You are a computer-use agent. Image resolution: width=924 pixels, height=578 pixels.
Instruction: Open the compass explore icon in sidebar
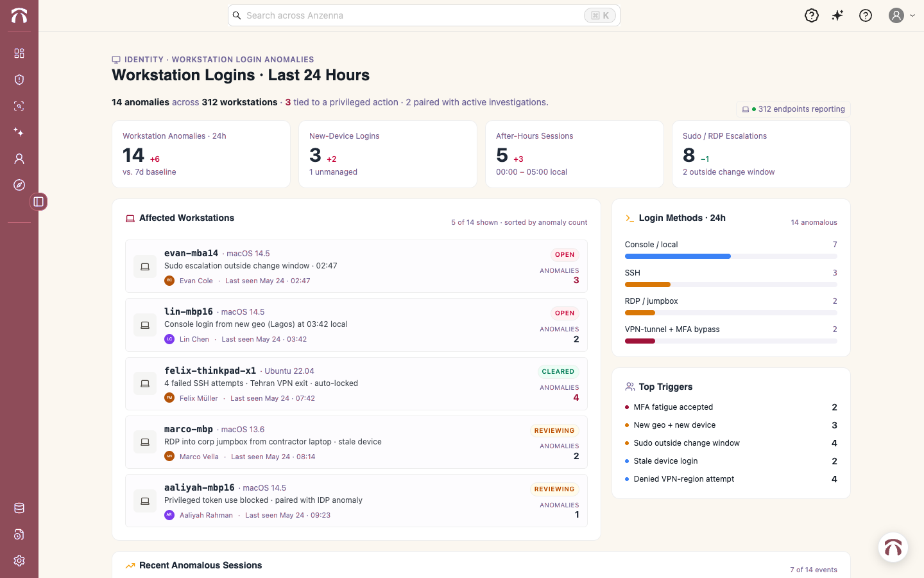pos(19,185)
